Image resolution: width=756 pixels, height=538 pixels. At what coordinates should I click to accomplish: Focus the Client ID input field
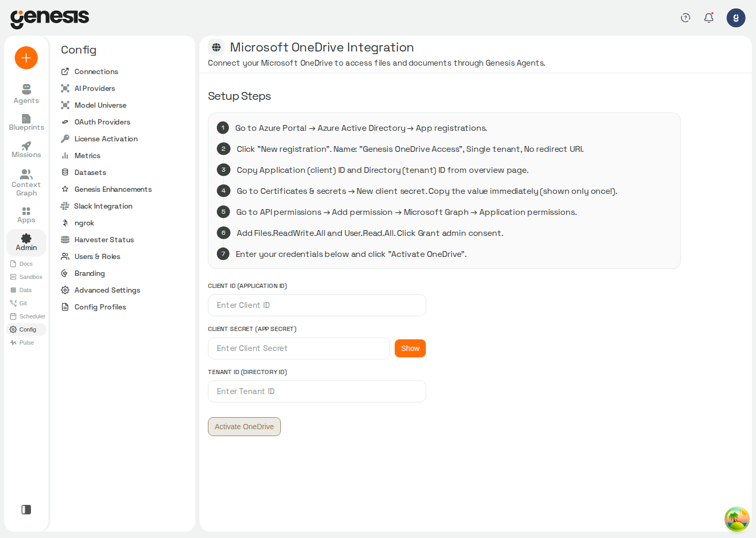(x=317, y=305)
